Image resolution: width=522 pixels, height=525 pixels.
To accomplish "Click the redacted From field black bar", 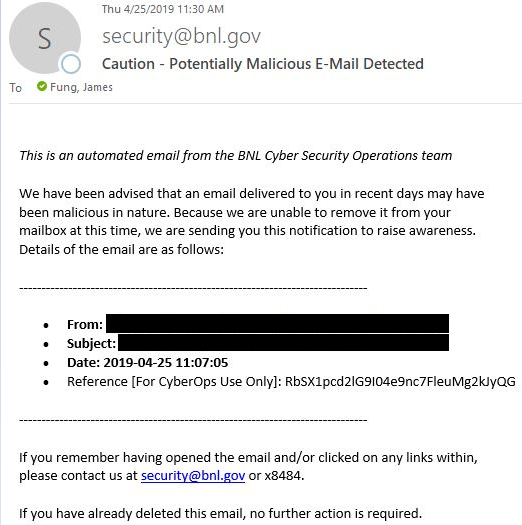I will (x=278, y=323).
